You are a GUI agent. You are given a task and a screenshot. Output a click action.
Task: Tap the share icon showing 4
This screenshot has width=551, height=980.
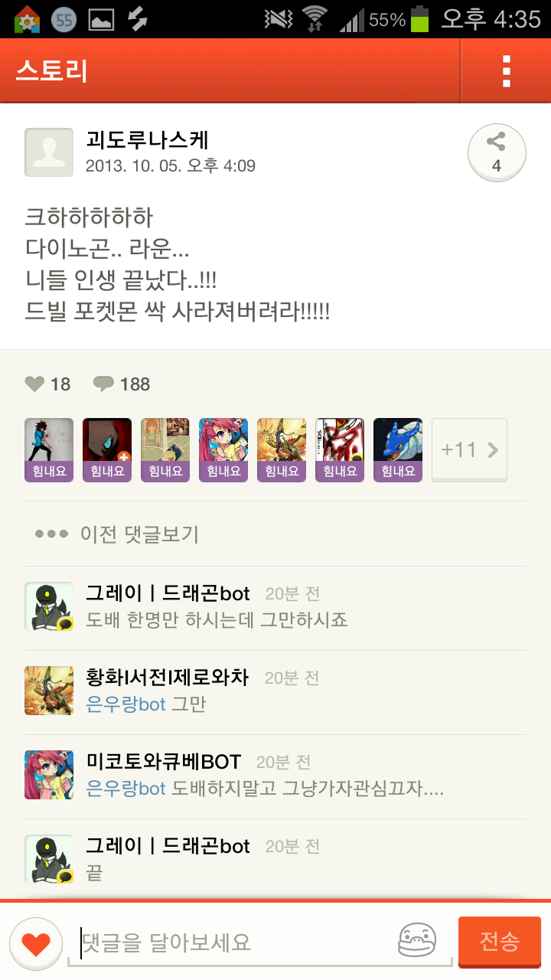click(497, 153)
